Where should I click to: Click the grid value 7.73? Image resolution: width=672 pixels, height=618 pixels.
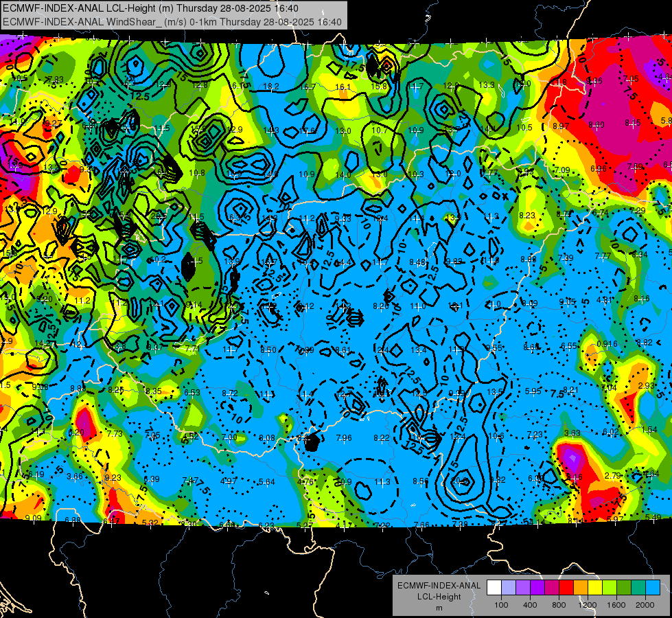tap(115, 433)
